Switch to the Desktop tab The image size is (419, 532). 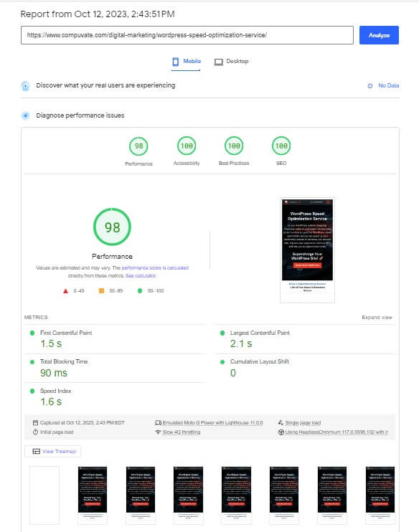pyautogui.click(x=231, y=62)
